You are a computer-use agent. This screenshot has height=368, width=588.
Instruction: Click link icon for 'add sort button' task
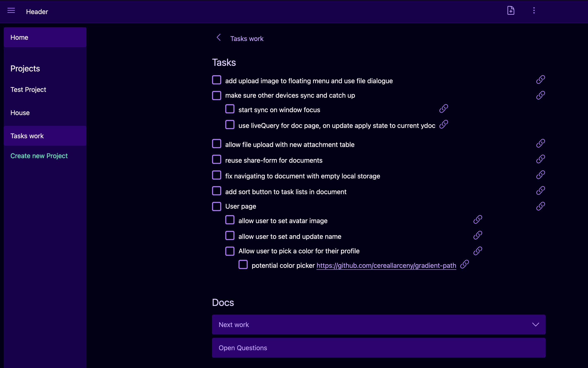click(540, 191)
